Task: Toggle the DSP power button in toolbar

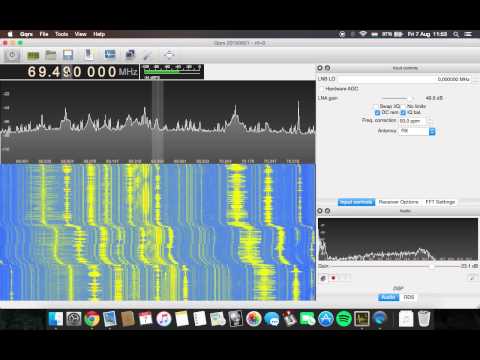Action: [x=12, y=55]
